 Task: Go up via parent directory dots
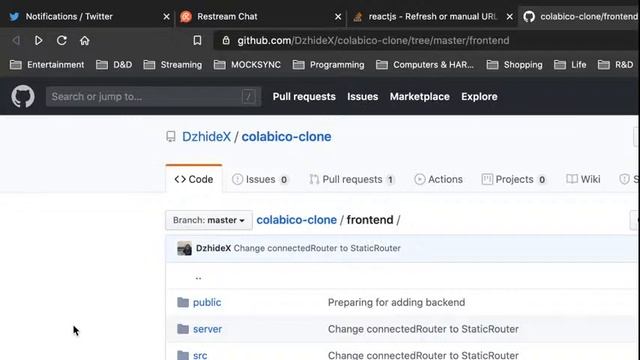click(x=198, y=277)
